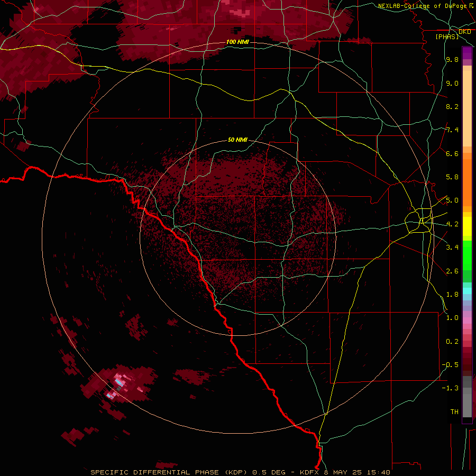Pick the bright green segment of the color bar

coord(467,255)
